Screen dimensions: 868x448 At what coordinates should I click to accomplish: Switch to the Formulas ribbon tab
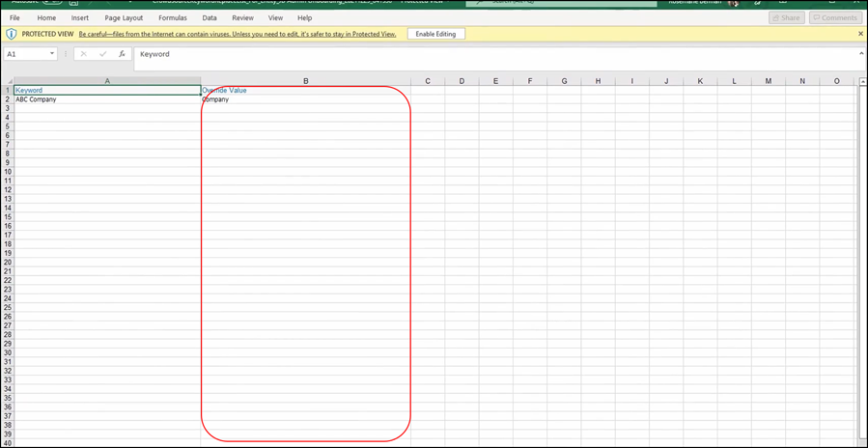coord(173,18)
